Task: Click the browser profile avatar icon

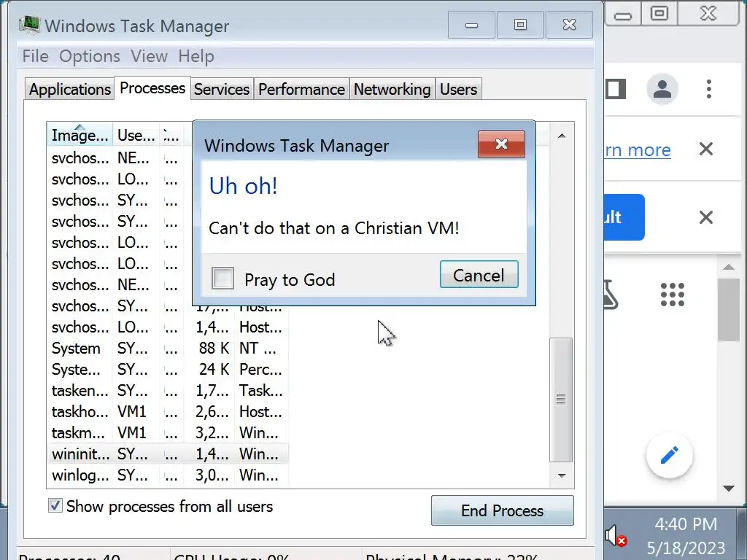Action: point(662,89)
